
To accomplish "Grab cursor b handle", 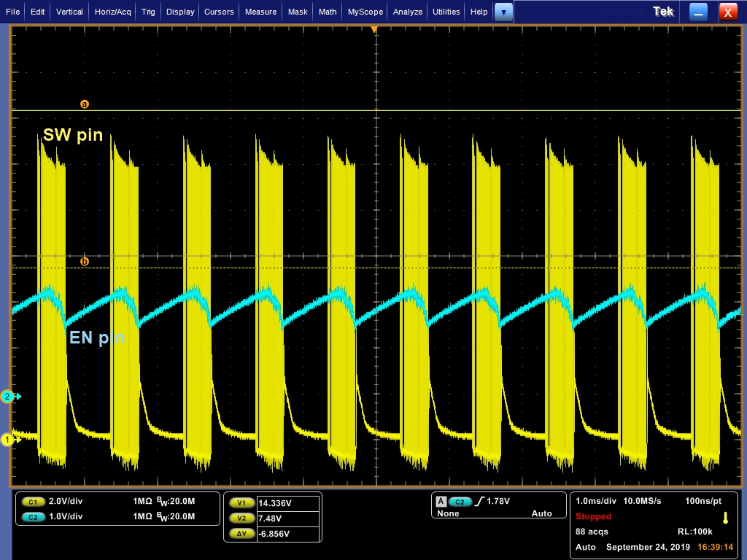I will (x=85, y=262).
